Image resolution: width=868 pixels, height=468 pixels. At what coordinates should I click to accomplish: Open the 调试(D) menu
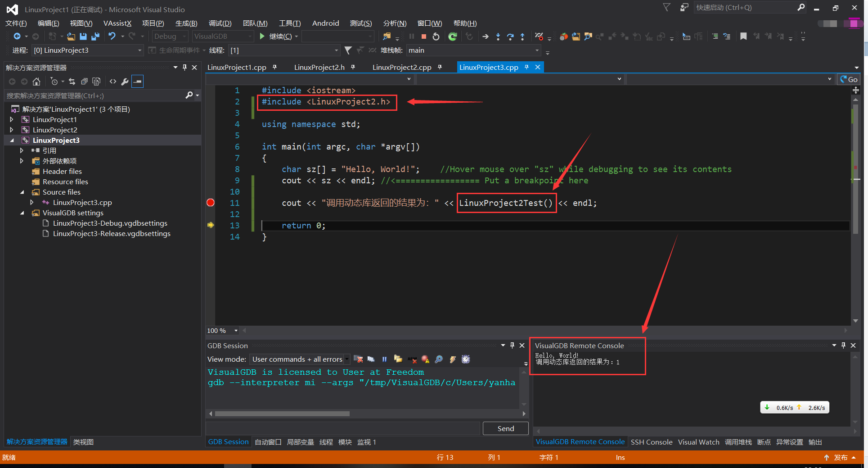pyautogui.click(x=220, y=23)
